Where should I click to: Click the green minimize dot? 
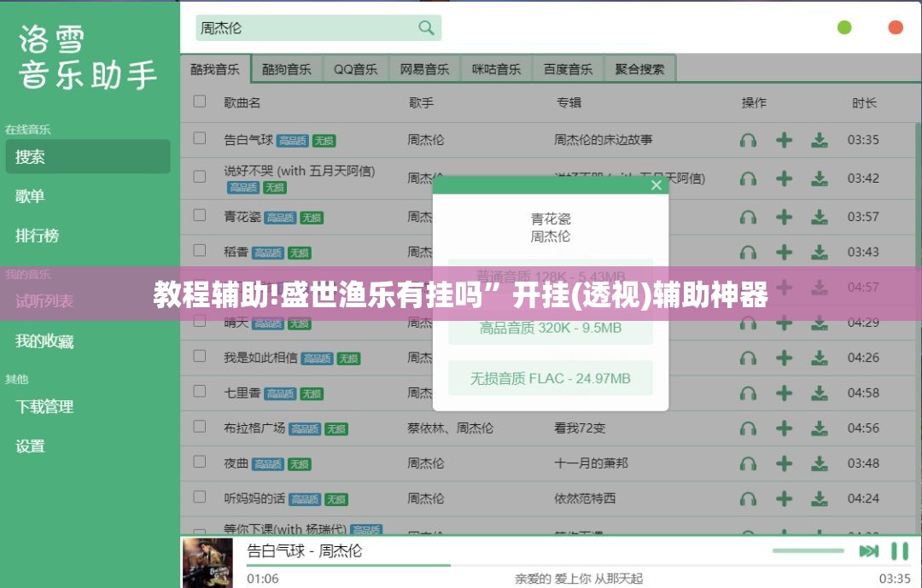844,27
